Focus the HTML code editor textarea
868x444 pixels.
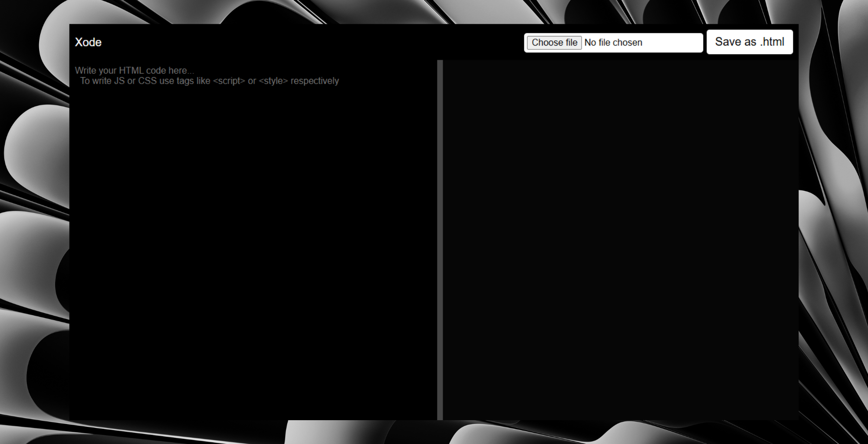[x=252, y=217]
